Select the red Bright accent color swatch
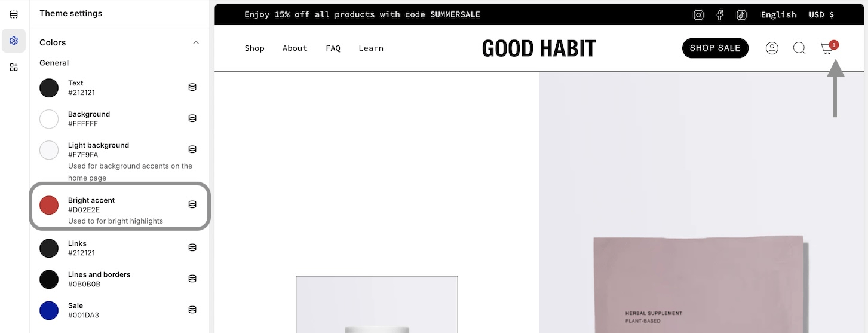The image size is (868, 333). (x=49, y=205)
